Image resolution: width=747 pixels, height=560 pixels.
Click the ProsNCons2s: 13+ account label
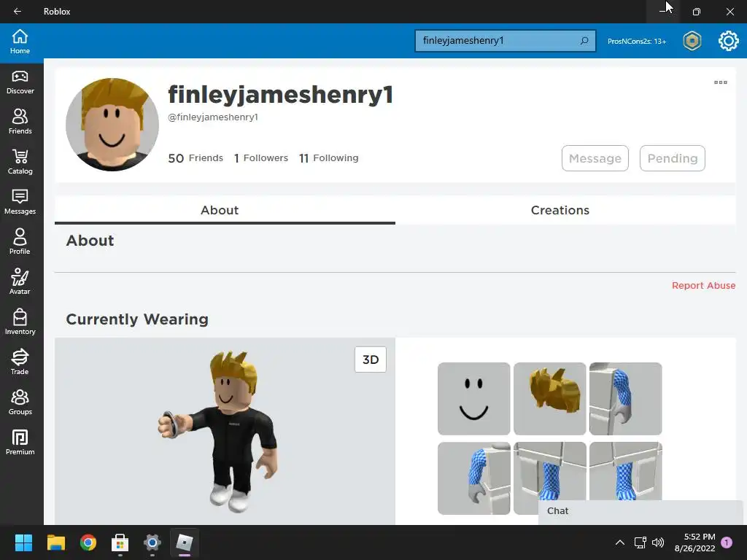[636, 42]
